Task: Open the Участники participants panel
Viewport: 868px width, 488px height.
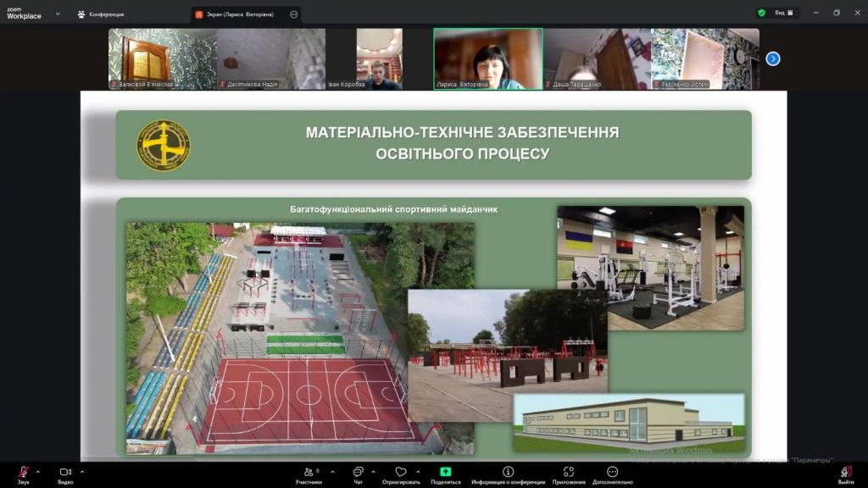Action: pos(309,472)
